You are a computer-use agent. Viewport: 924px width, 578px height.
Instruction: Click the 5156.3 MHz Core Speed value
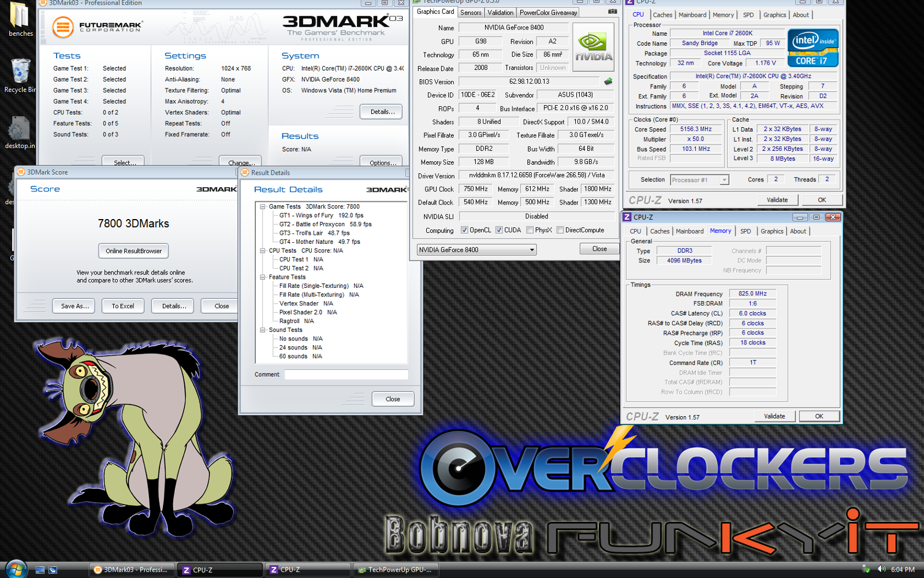tap(695, 129)
